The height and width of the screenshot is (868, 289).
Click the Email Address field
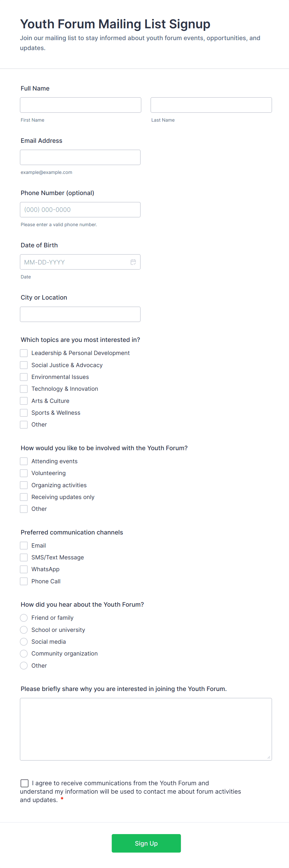[x=80, y=157]
